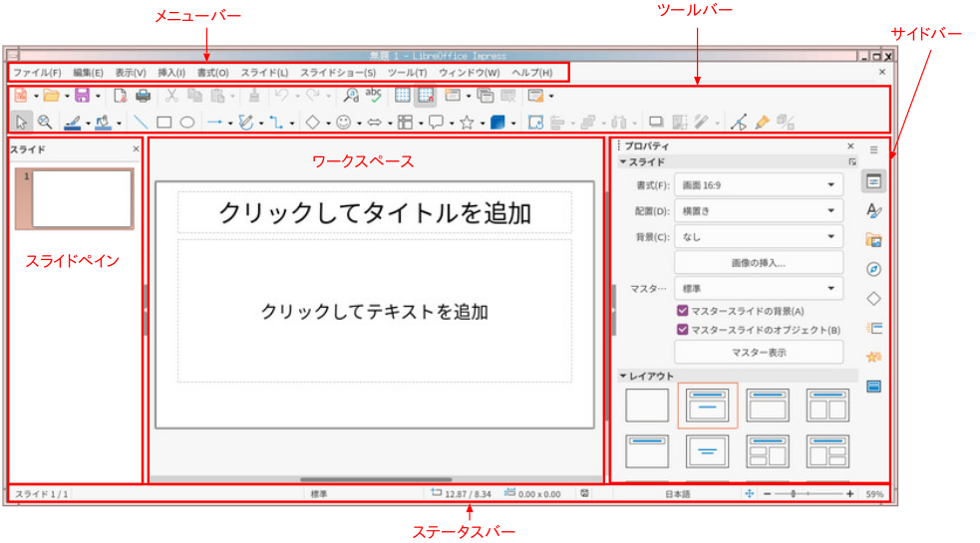980x543 pixels.
Task: Open Animation star deck in sidebar
Action: coord(873,357)
